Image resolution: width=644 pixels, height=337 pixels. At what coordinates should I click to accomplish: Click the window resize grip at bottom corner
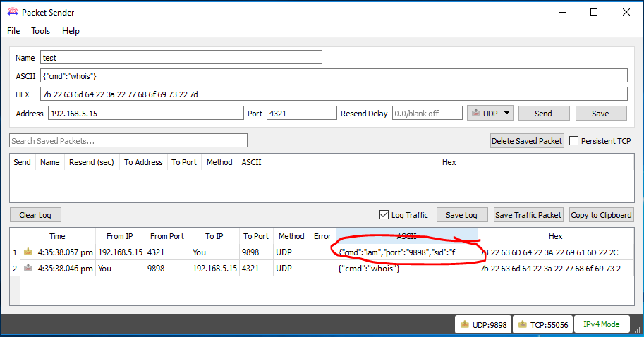coord(638,330)
